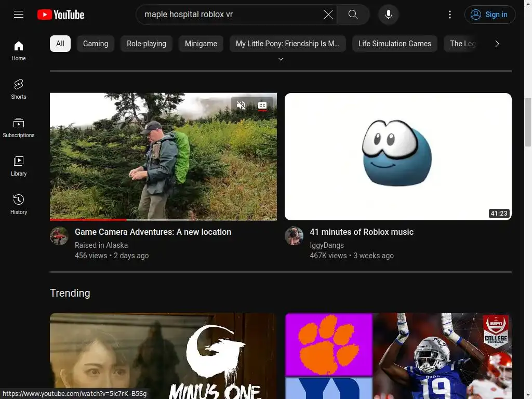The width and height of the screenshot is (532, 399).
Task: Select the Role-playing filter chip
Action: pyautogui.click(x=147, y=44)
